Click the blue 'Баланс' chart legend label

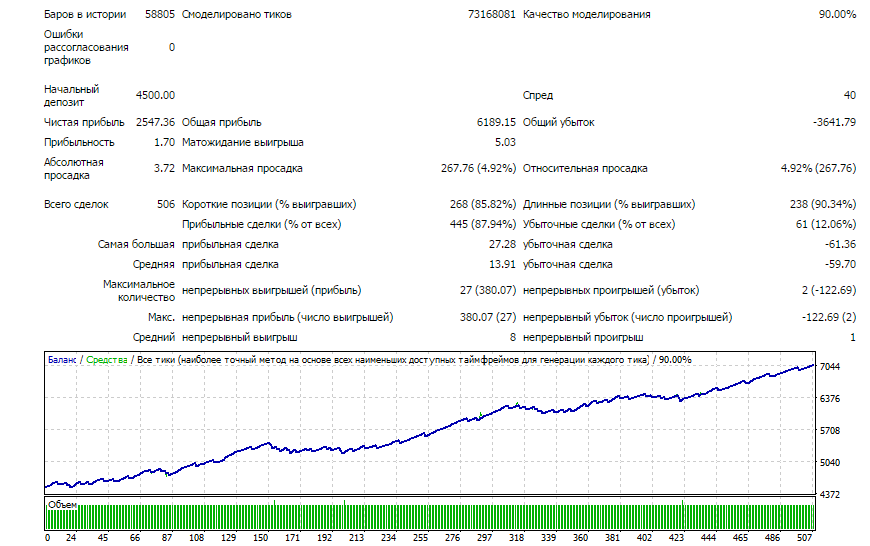coord(62,360)
